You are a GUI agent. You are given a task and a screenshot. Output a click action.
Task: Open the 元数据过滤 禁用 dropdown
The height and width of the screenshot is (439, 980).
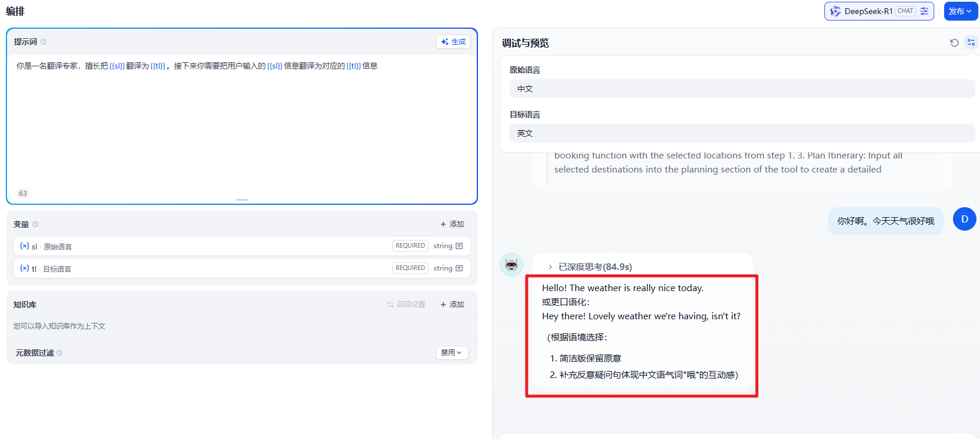pyautogui.click(x=452, y=353)
